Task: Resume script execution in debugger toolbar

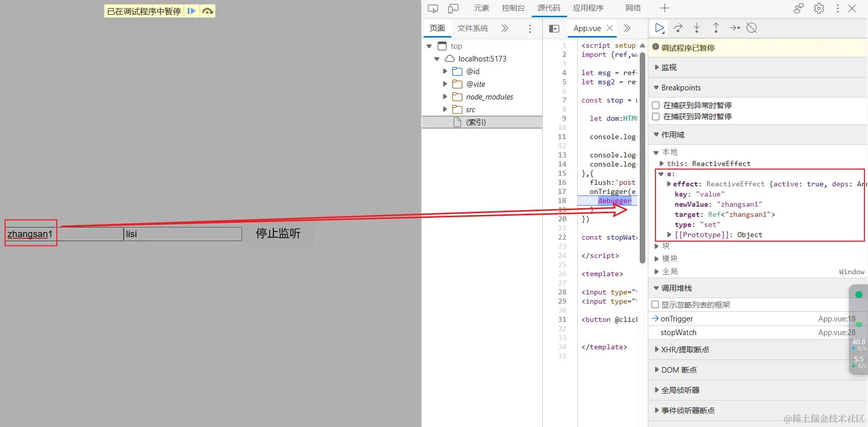Action: click(659, 28)
